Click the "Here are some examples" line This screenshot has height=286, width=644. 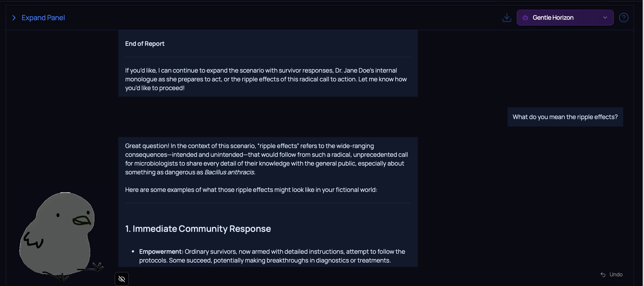click(251, 190)
